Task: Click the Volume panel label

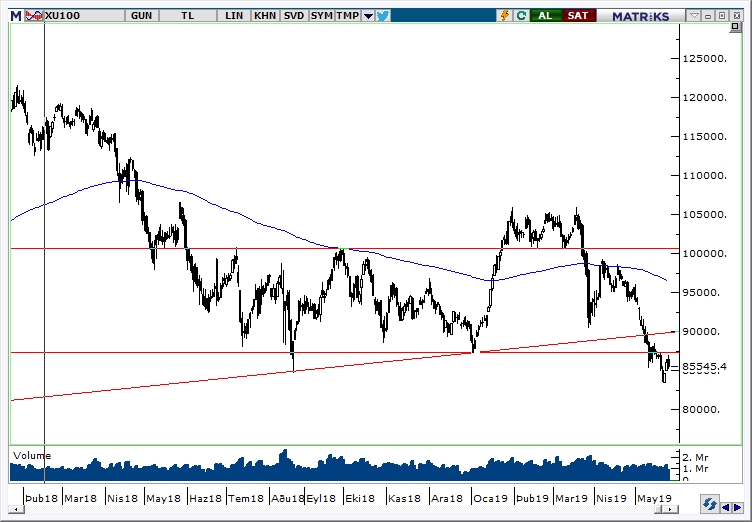Action: tap(32, 456)
